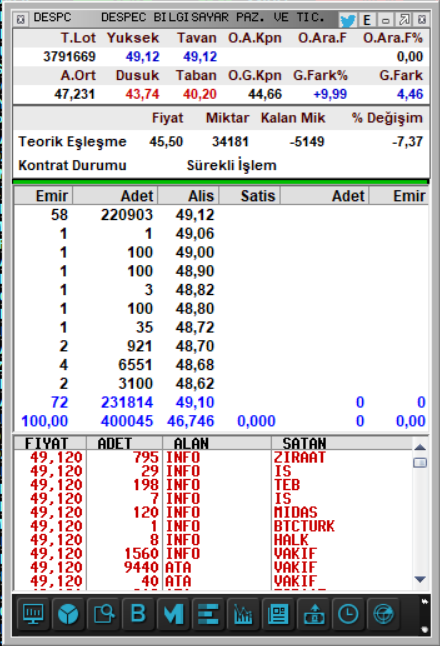This screenshot has height=646, width=440.
Task: Click the O.G.Kpn value 44,66
Action: tap(265, 94)
